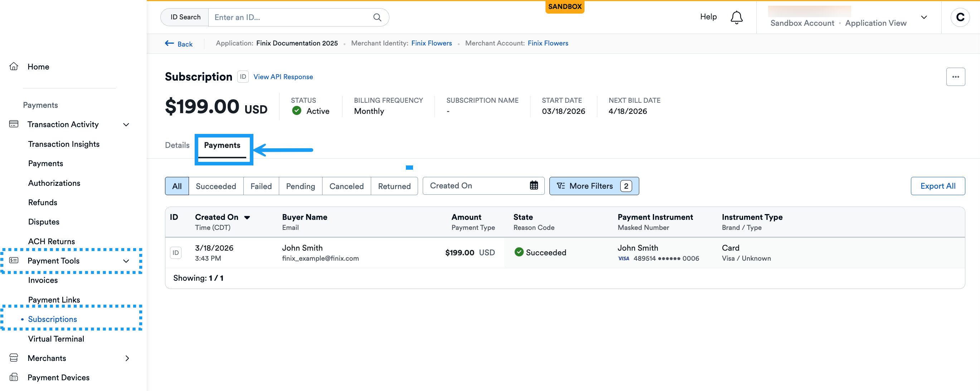980x391 pixels.
Task: Click the ID icon in payment row
Action: pyautogui.click(x=175, y=252)
